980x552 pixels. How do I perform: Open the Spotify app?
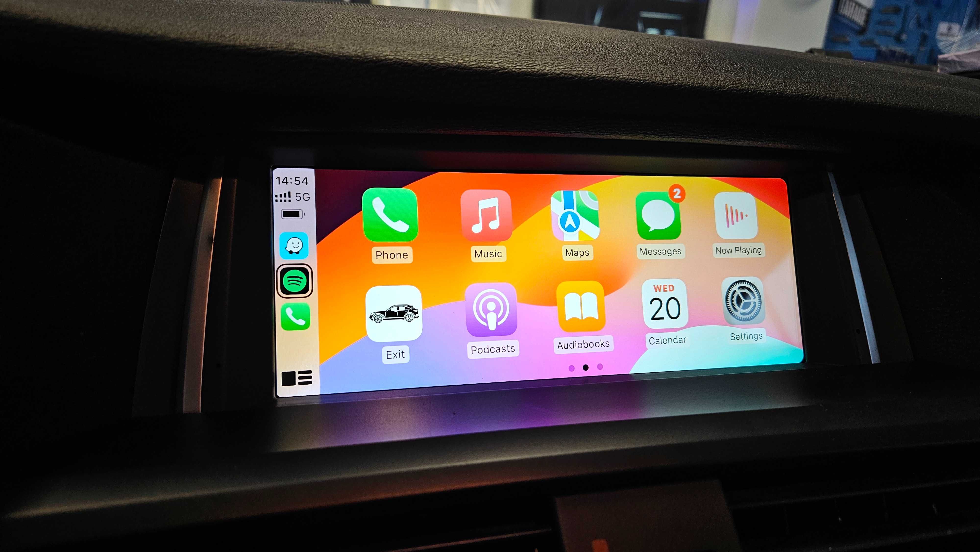pos(294,278)
